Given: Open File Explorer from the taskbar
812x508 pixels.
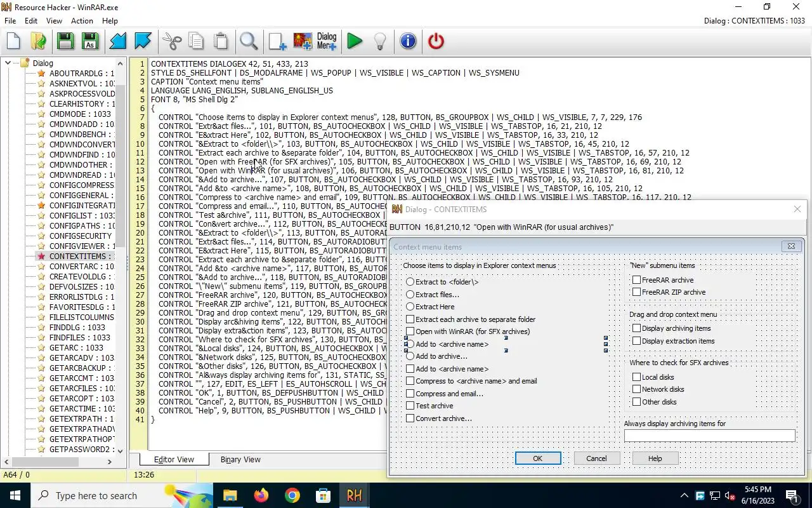Looking at the screenshot, I should point(230,495).
